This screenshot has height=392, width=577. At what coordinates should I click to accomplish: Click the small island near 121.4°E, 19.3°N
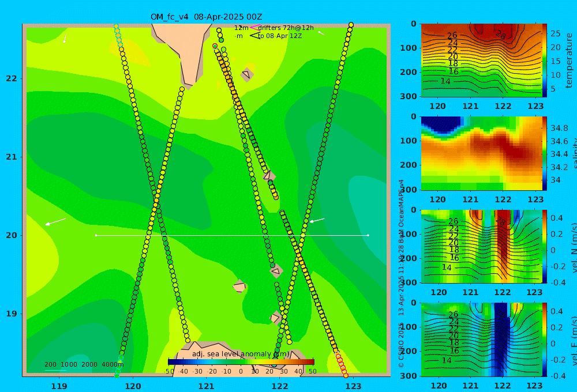point(239,286)
